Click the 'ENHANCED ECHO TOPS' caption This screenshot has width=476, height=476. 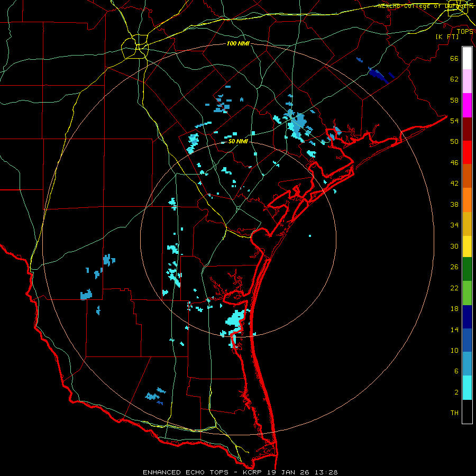[x=186, y=472]
